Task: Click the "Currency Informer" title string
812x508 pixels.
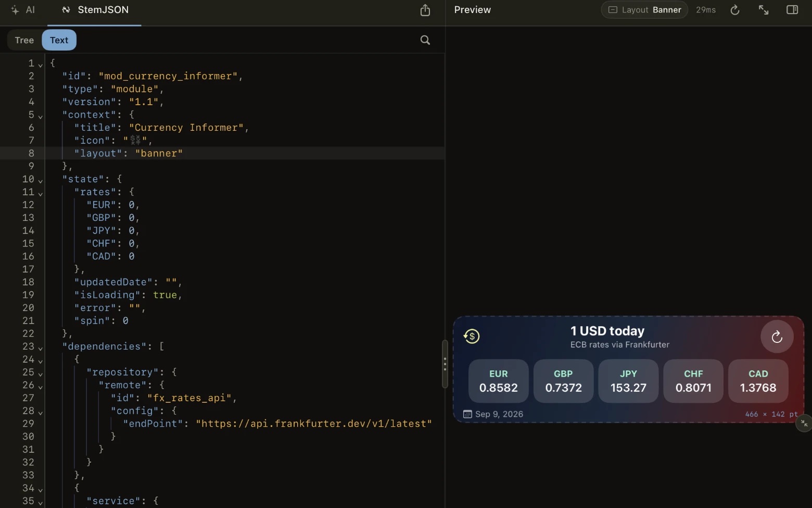Action: pyautogui.click(x=186, y=128)
